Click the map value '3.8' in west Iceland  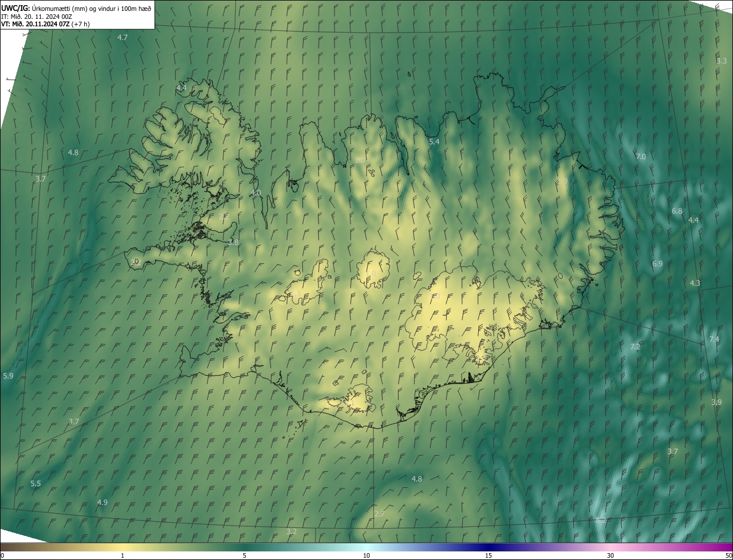(x=233, y=242)
